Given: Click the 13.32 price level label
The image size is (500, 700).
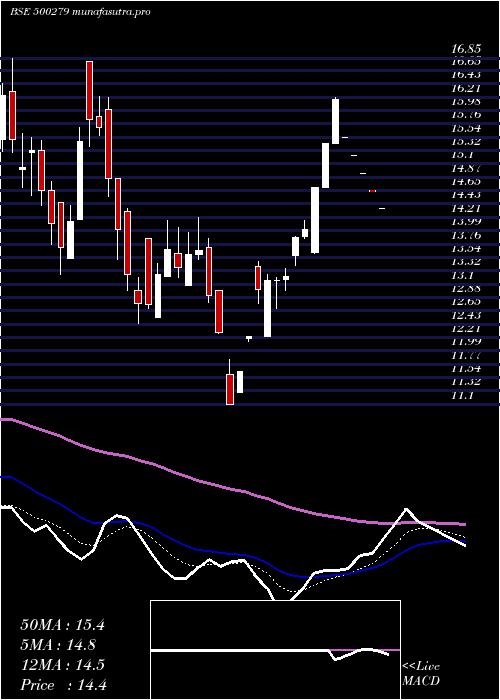Looking at the screenshot, I should 466,262.
